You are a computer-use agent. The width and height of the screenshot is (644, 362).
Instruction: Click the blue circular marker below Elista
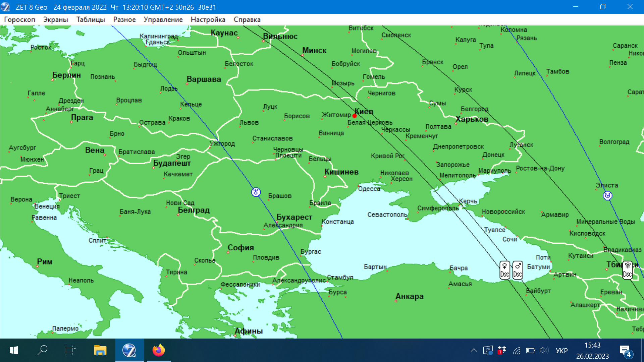click(x=607, y=195)
